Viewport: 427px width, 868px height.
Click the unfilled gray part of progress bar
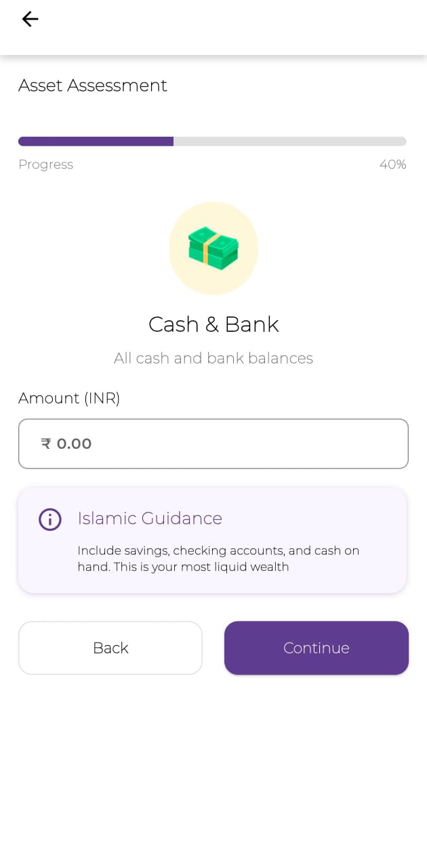pos(289,142)
